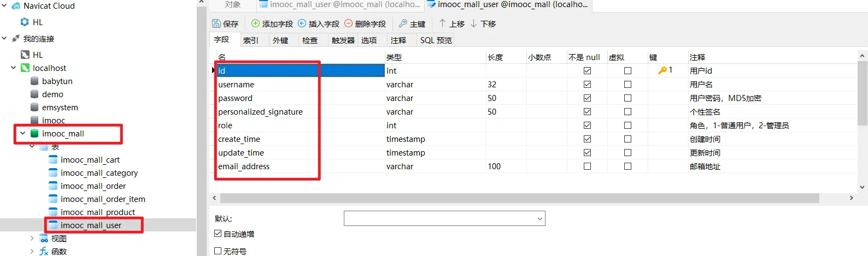Screen dimensions: 868x256
Task: Click the green imooc_mall database icon
Action: pos(34,134)
